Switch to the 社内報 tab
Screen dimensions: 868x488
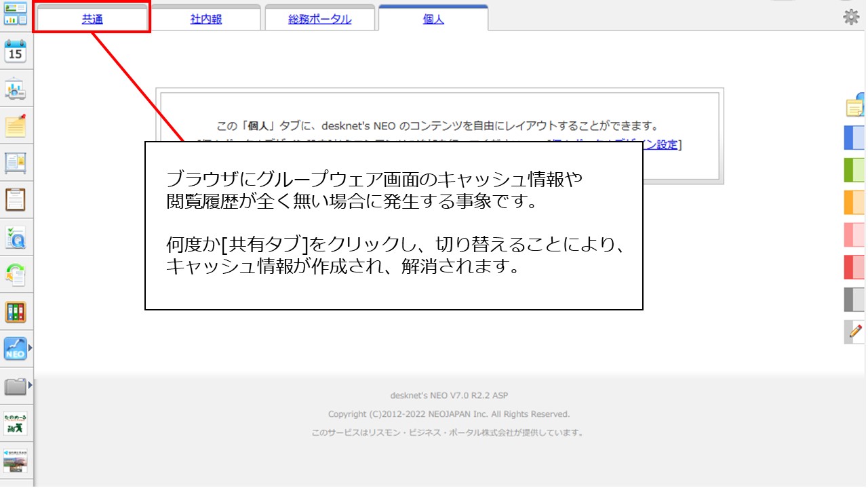(206, 20)
